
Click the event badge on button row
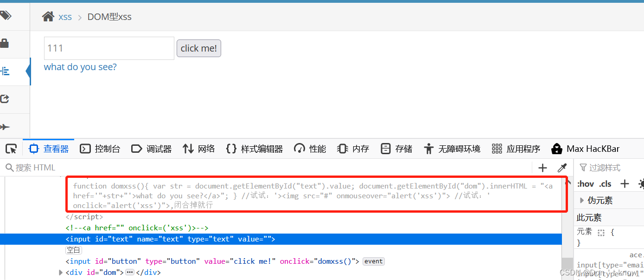[x=374, y=261]
